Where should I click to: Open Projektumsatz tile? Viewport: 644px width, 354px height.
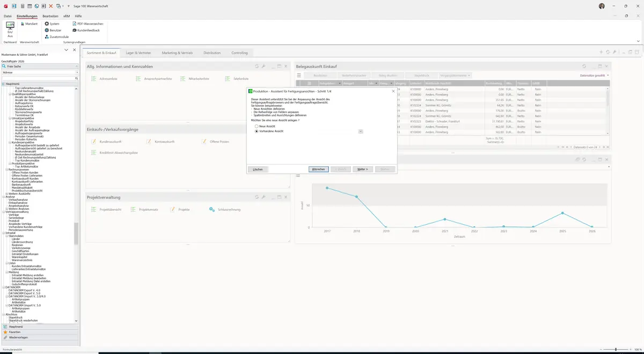[144, 209]
